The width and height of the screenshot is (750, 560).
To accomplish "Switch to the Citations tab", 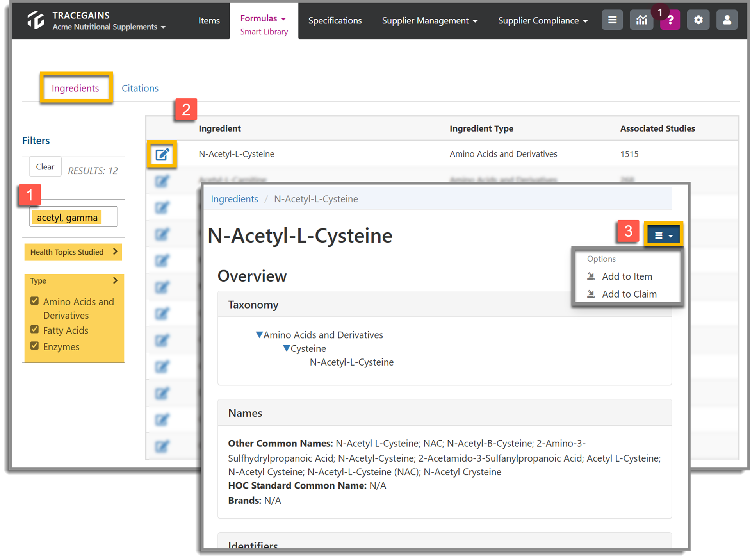I will click(140, 88).
